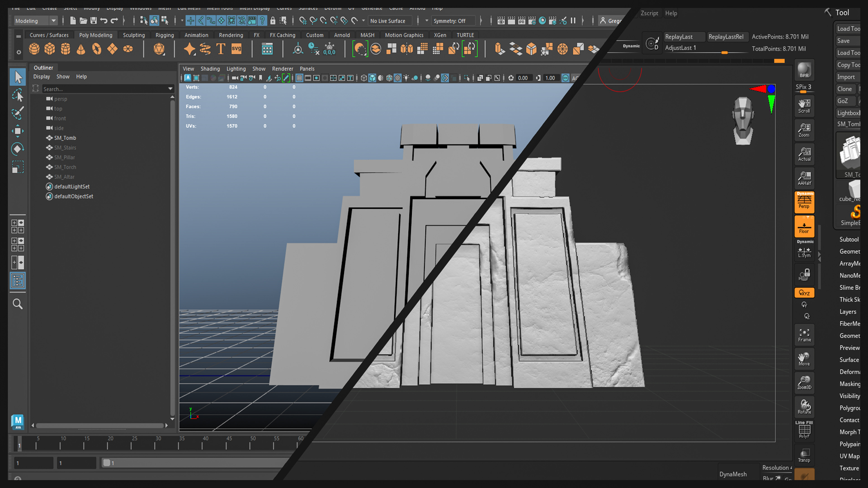Create a polygon cone from shelf
Screen dimensions: 868x488
pos(81,49)
